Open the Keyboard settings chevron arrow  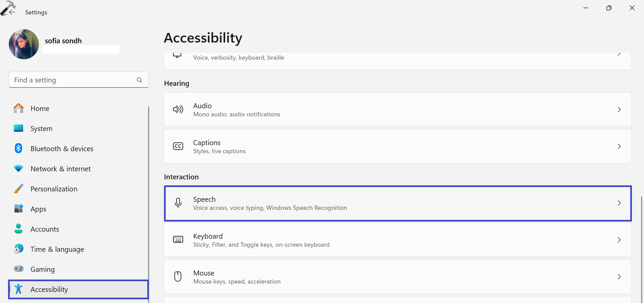pyautogui.click(x=619, y=240)
